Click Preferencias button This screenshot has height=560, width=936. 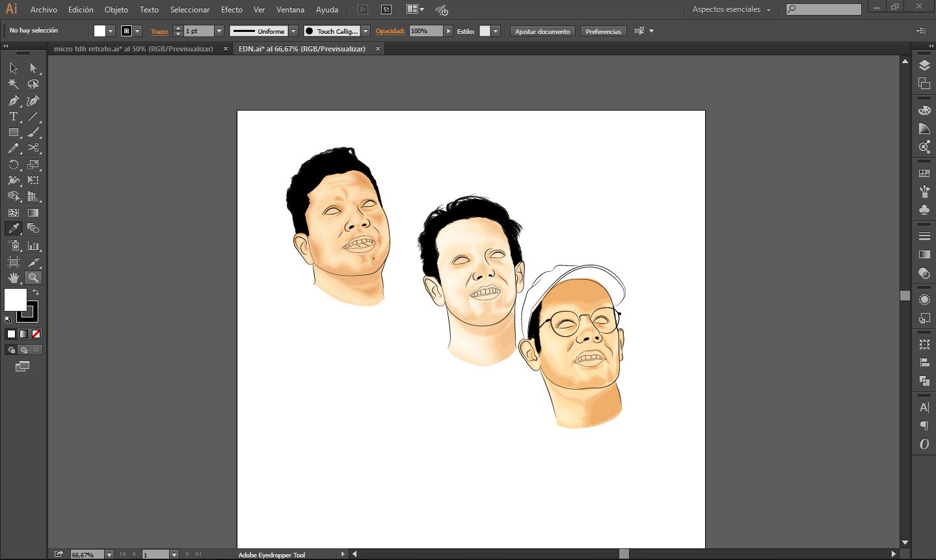click(x=603, y=31)
